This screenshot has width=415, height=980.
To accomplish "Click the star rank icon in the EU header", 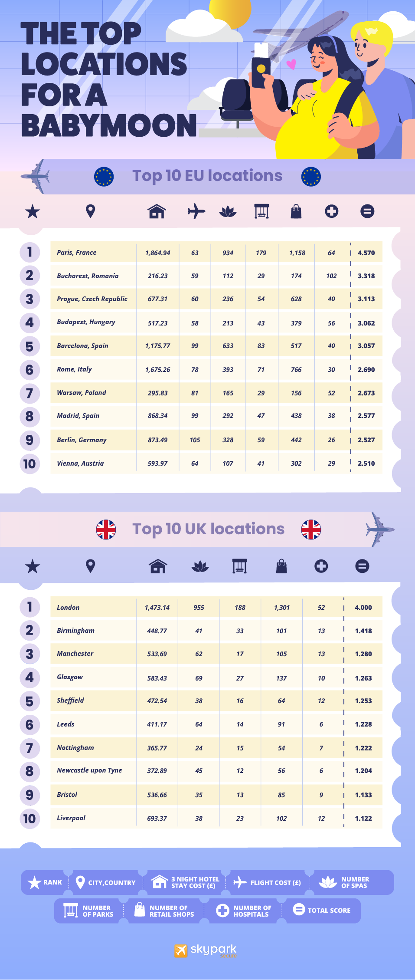I will 33,212.
